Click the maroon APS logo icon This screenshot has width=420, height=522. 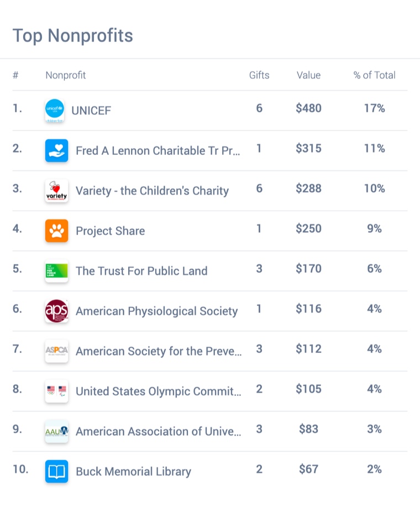coord(56,311)
